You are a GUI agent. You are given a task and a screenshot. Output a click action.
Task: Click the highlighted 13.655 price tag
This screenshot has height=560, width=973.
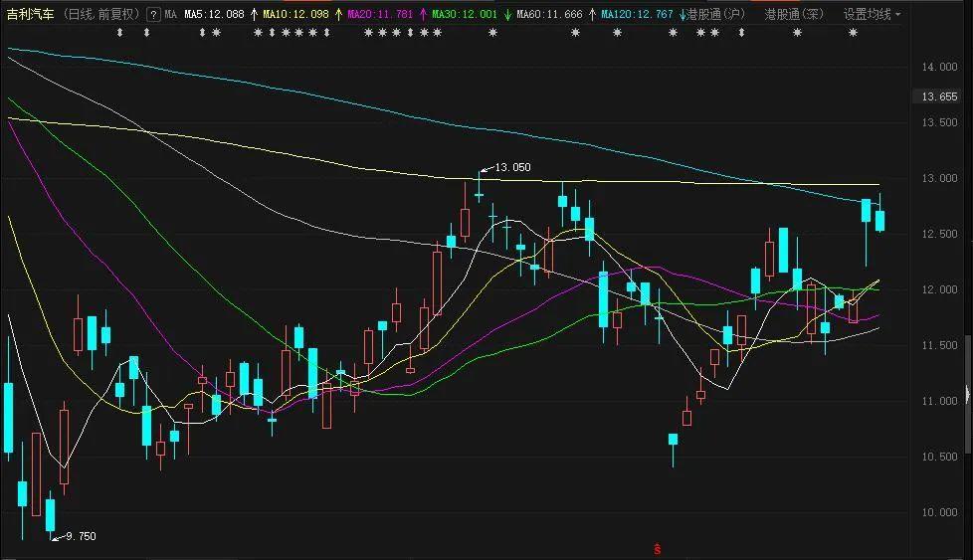click(939, 96)
